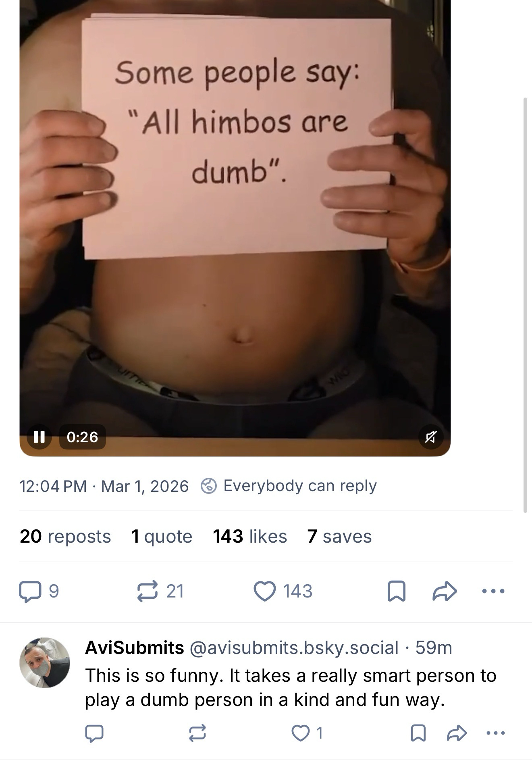Bookmark the main post
The width and height of the screenshot is (532, 762).
pyautogui.click(x=396, y=591)
